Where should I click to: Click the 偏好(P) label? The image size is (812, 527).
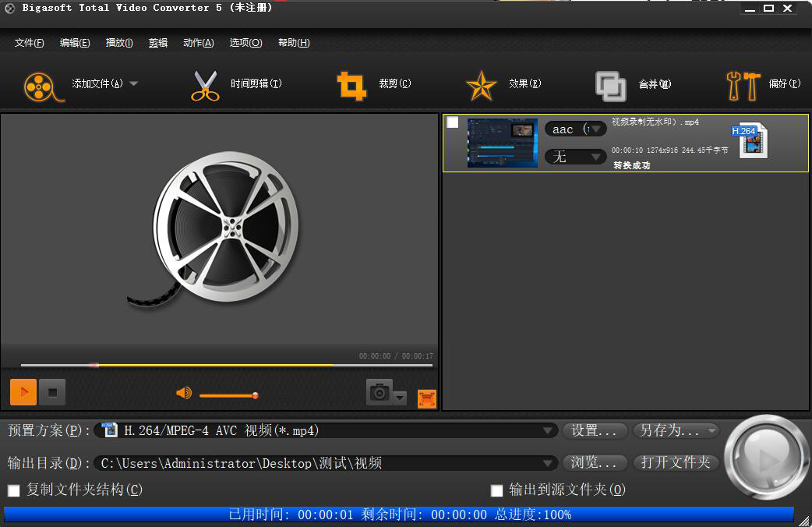[785, 83]
